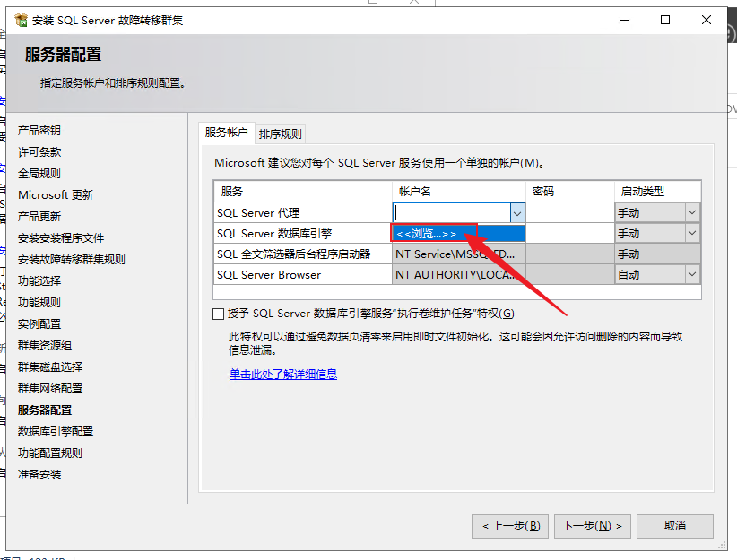Viewport: 737px width, 560px height.
Task: Click the Microsoft 更新 step in sidebar
Action: 56,195
